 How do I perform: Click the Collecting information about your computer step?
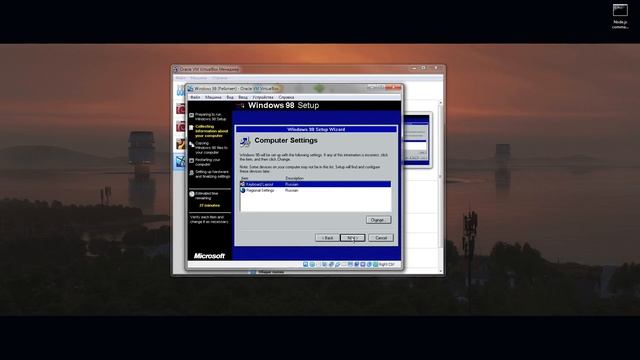coord(211,131)
